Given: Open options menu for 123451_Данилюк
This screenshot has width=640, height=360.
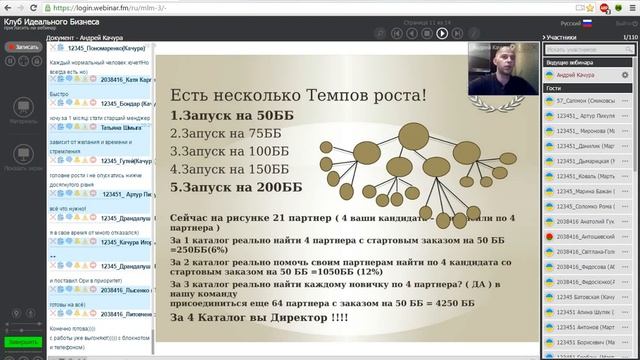Looking at the screenshot, I should [625, 146].
